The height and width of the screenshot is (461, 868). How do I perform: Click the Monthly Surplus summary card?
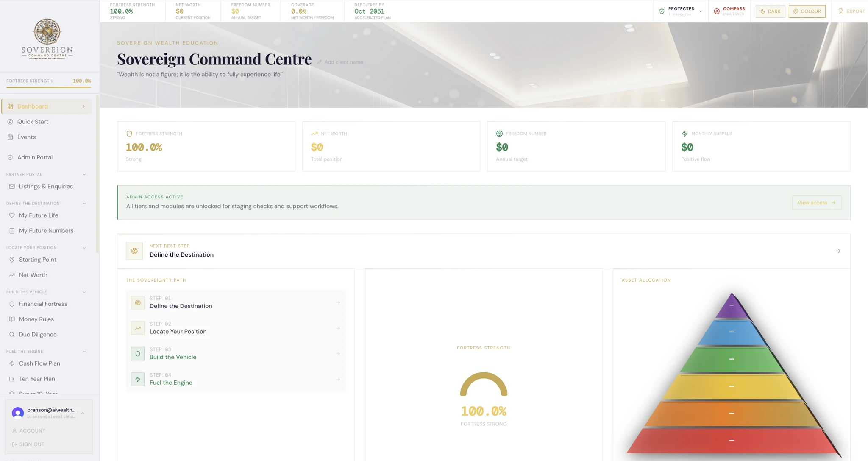(761, 146)
